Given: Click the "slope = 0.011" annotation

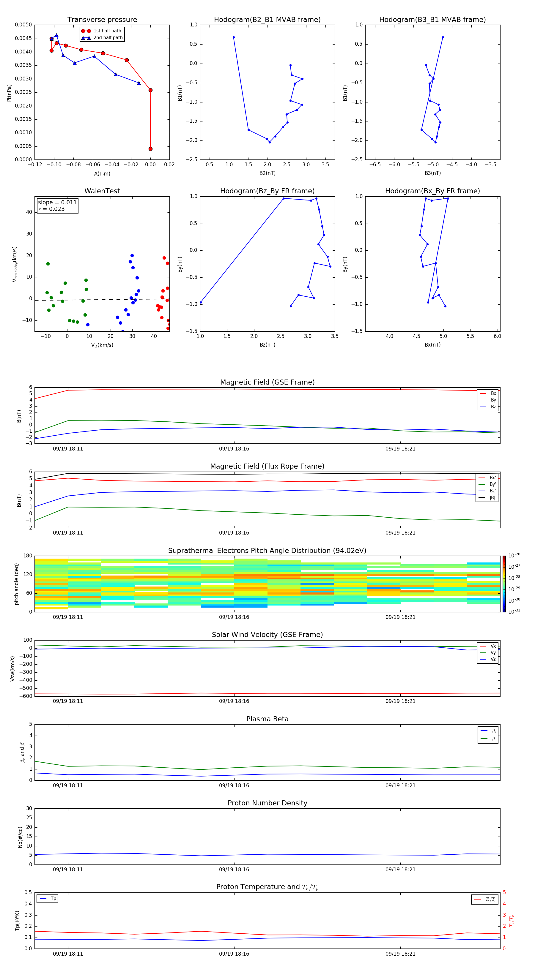Looking at the screenshot, I should coord(57,203).
